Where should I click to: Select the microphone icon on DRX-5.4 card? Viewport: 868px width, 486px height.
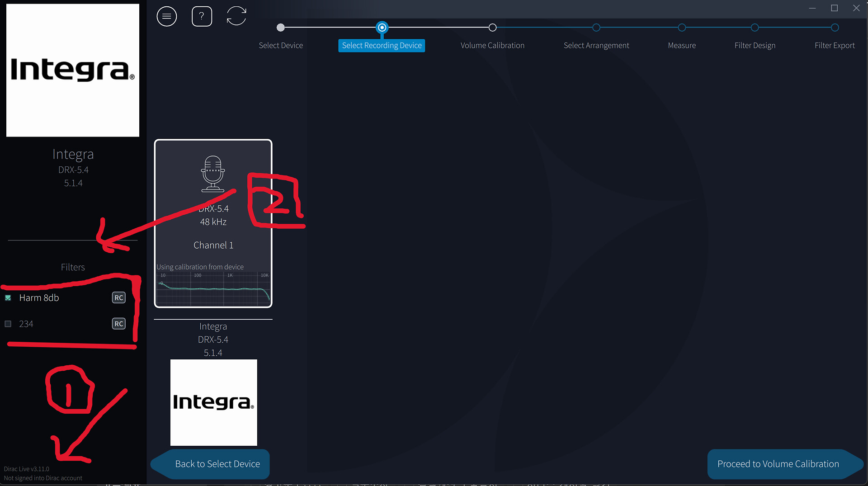(x=213, y=174)
